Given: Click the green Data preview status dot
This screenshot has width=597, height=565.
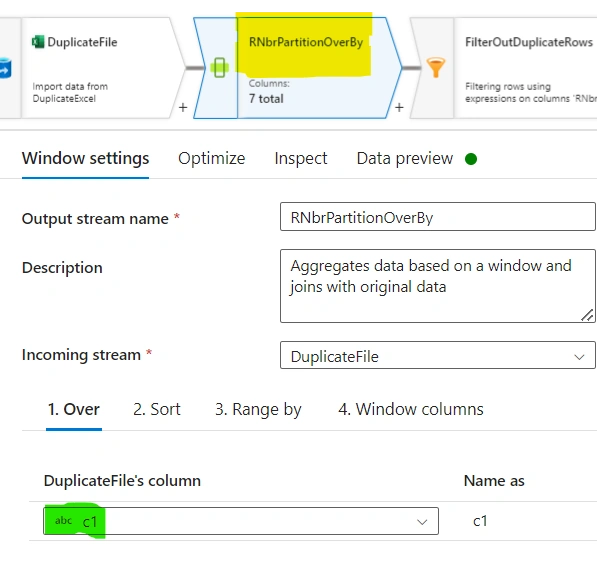Looking at the screenshot, I should [x=471, y=159].
